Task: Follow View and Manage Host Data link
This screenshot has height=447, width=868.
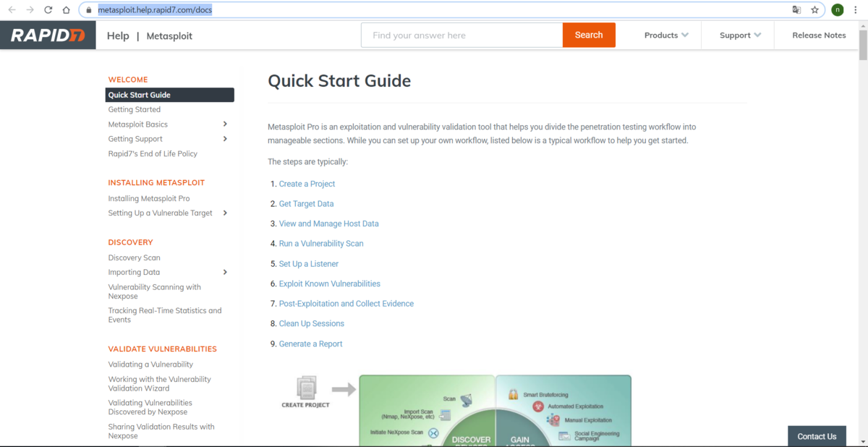Action: coord(328,223)
